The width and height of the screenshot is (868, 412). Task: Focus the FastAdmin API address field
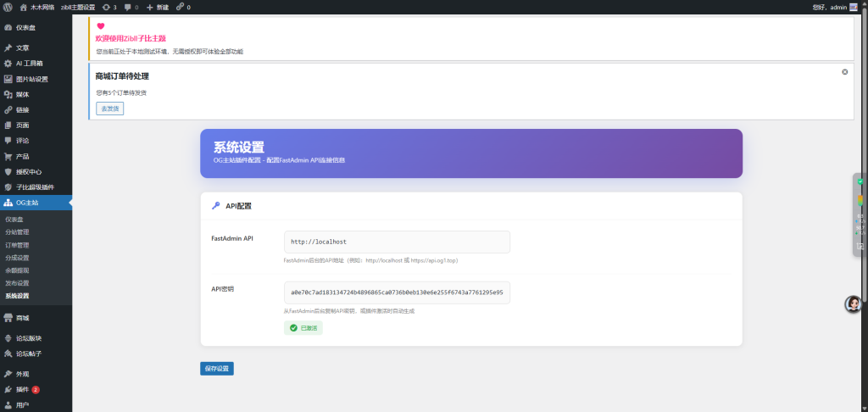point(397,242)
